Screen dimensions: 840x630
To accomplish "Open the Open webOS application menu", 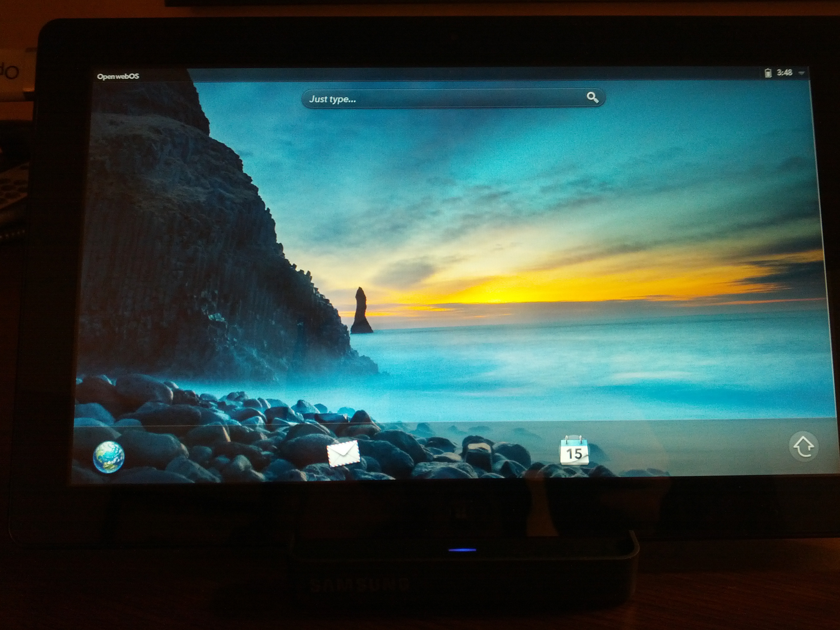I will [x=118, y=76].
